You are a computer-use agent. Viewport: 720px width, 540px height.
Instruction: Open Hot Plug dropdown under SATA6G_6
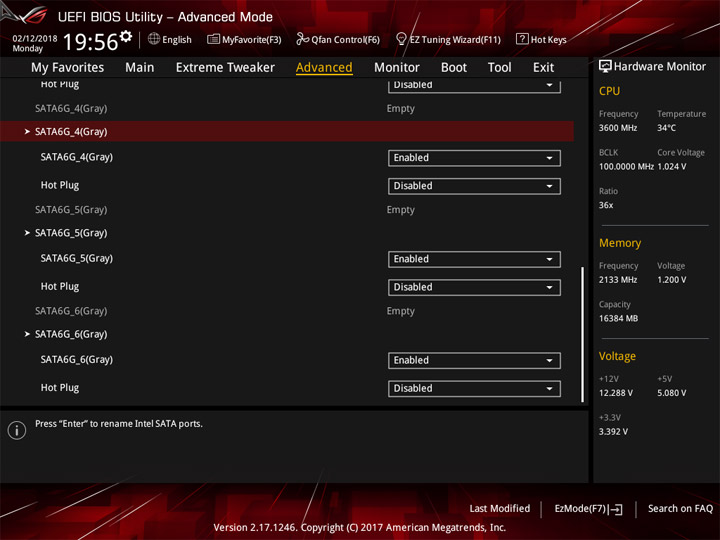(x=474, y=388)
